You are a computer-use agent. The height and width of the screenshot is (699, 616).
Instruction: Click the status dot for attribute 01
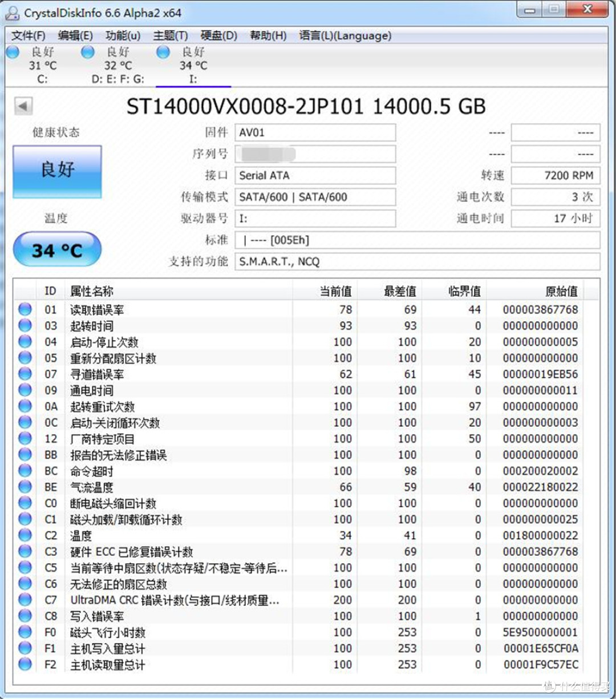[x=25, y=309]
